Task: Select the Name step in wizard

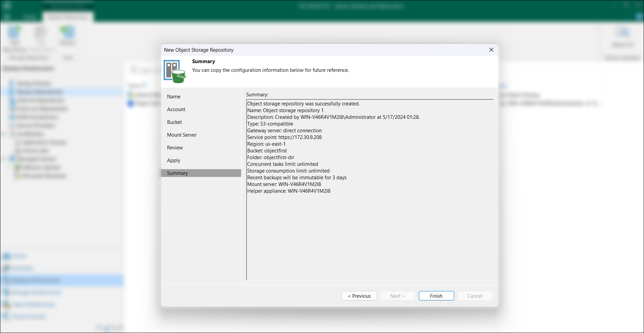Action: click(x=174, y=97)
